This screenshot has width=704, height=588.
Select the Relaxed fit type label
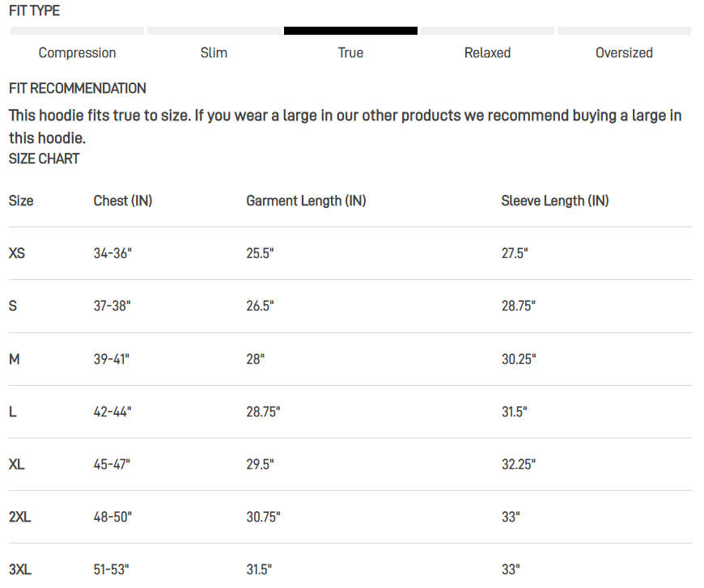tap(487, 53)
